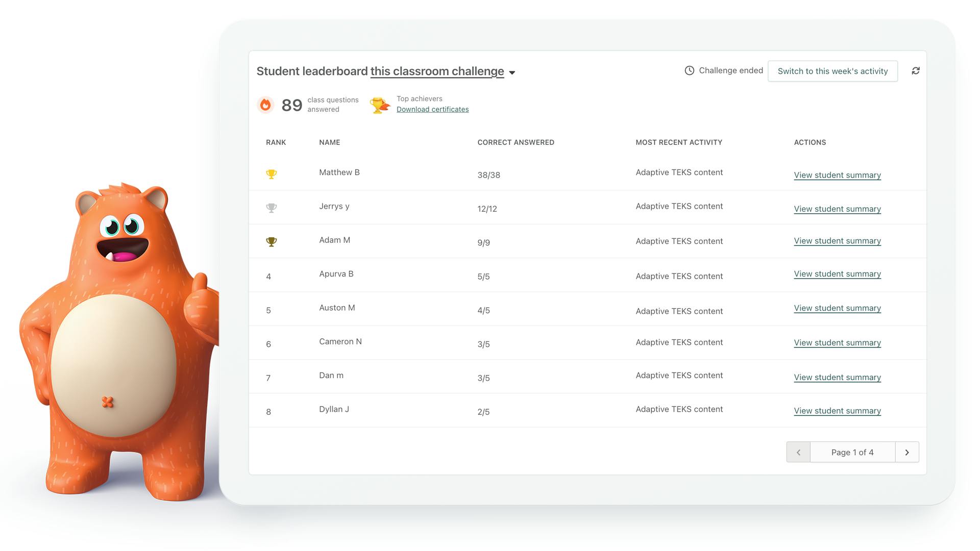Image resolution: width=980 pixels, height=551 pixels.
Task: Select the leaderboard Name column header
Action: click(x=329, y=142)
